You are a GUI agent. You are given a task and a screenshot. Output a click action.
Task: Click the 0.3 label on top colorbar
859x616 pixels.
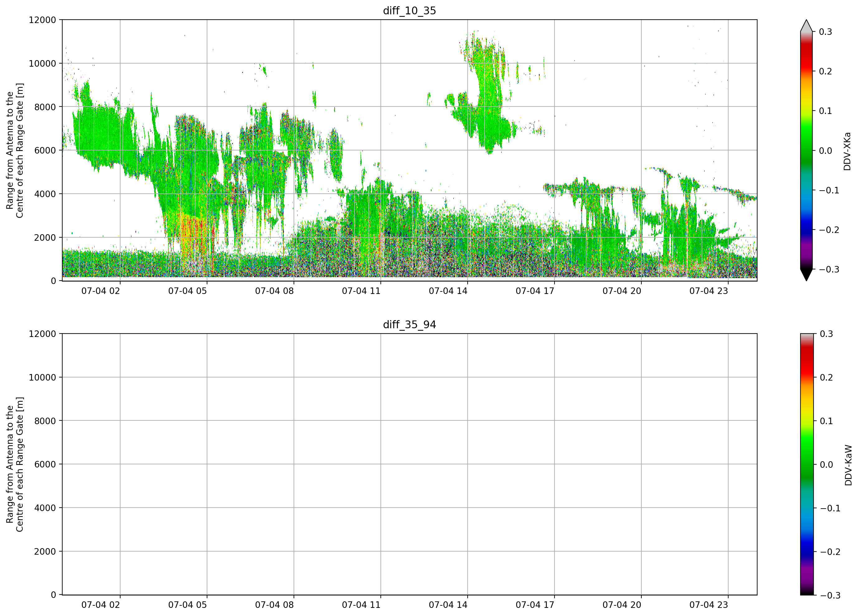click(826, 32)
